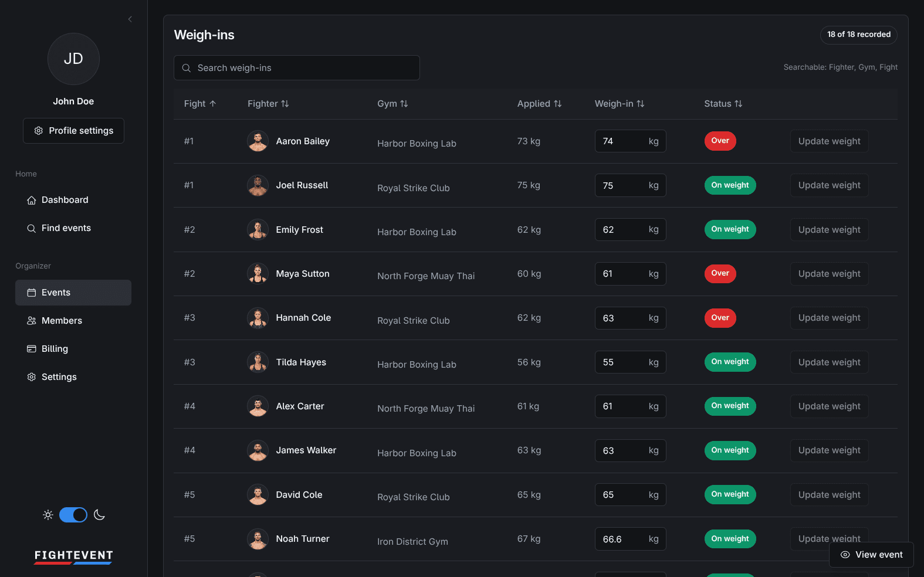
Task: Click the moon dark-mode icon
Action: (99, 515)
